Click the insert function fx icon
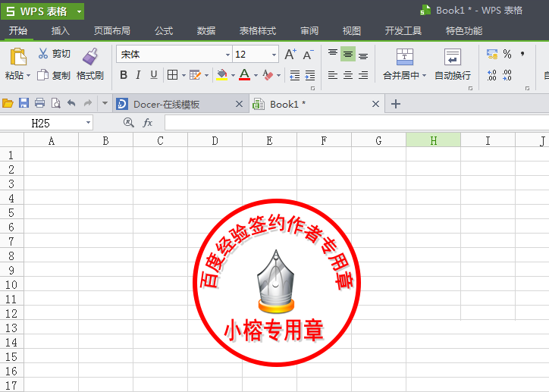 (x=148, y=123)
